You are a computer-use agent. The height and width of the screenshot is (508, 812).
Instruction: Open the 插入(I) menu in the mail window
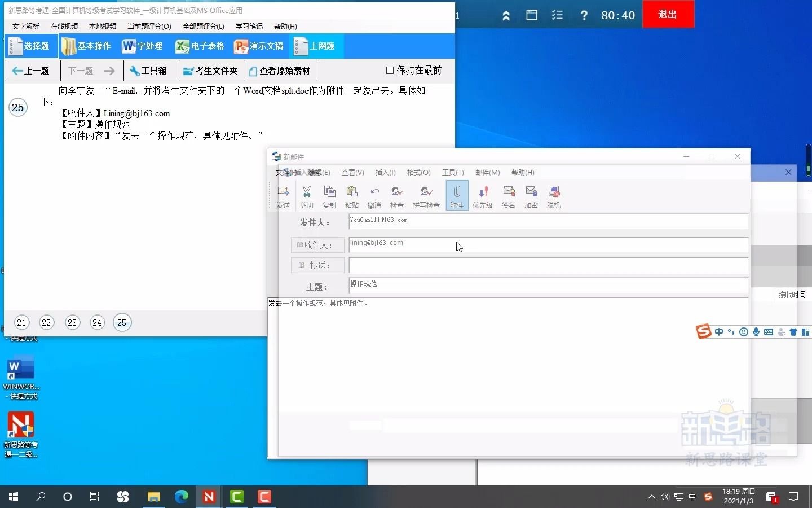[x=385, y=173]
